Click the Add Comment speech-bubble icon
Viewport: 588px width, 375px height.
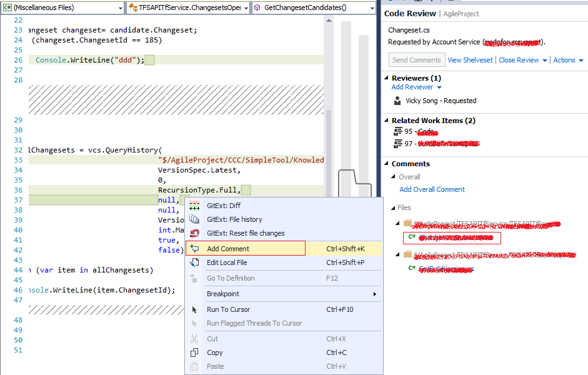click(x=194, y=248)
